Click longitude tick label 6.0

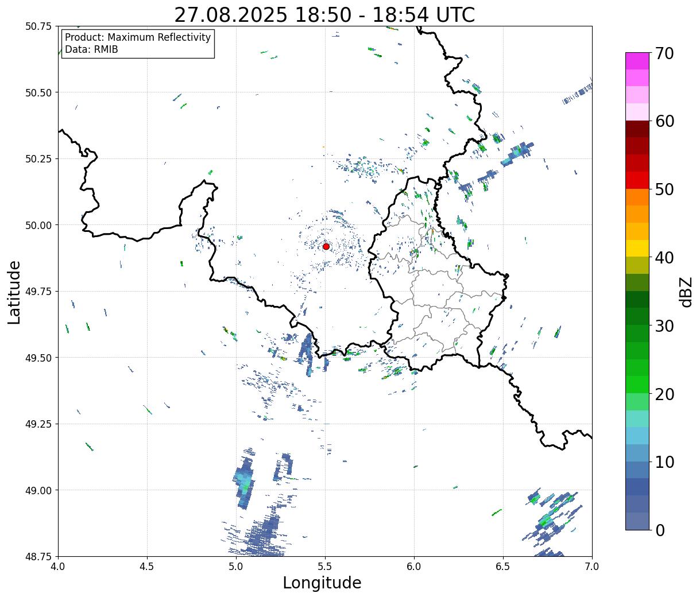click(414, 567)
